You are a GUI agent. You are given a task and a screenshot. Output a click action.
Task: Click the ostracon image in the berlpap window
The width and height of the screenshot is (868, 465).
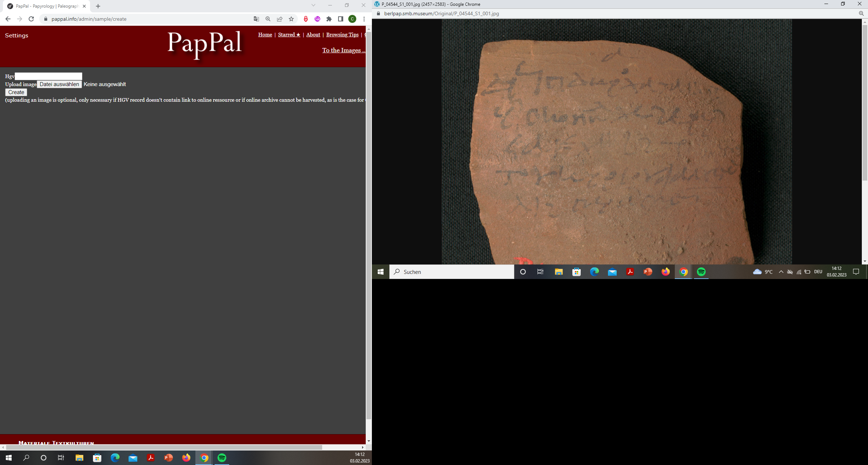616,142
